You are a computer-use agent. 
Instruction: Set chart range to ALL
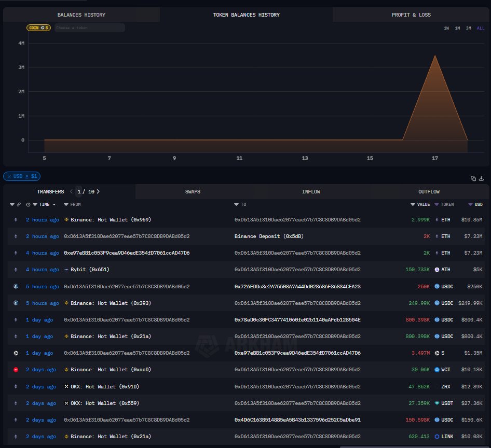pyautogui.click(x=480, y=28)
